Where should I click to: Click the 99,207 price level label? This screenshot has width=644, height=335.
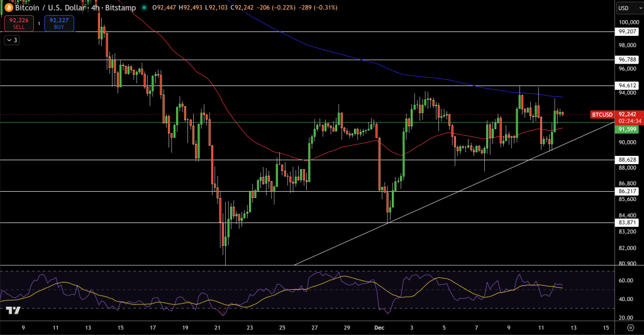[627, 31]
